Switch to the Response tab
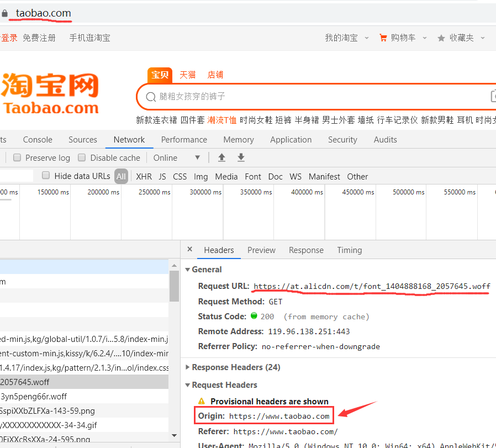 click(x=306, y=250)
